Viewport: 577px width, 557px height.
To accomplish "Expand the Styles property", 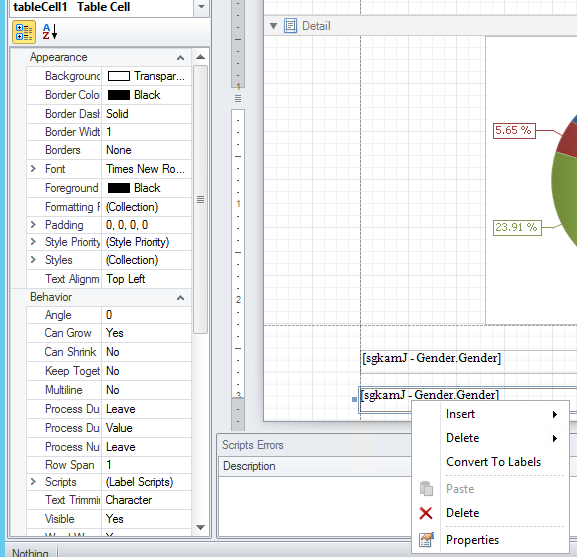I will coord(33,260).
